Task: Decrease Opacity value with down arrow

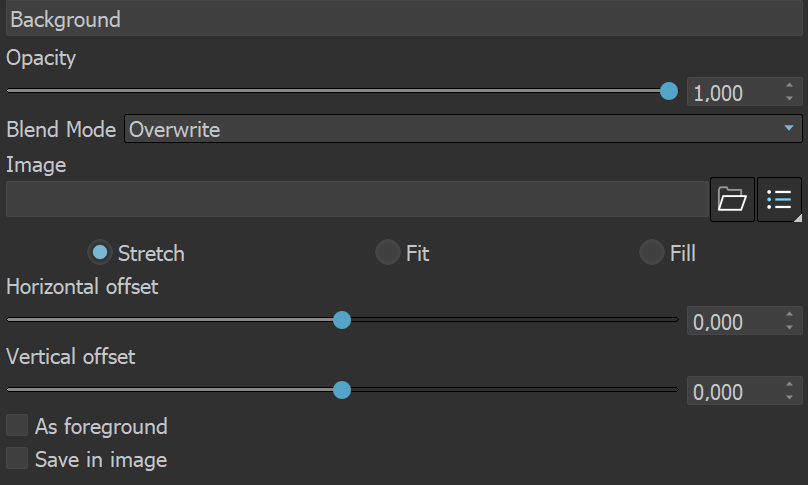Action: [x=789, y=98]
